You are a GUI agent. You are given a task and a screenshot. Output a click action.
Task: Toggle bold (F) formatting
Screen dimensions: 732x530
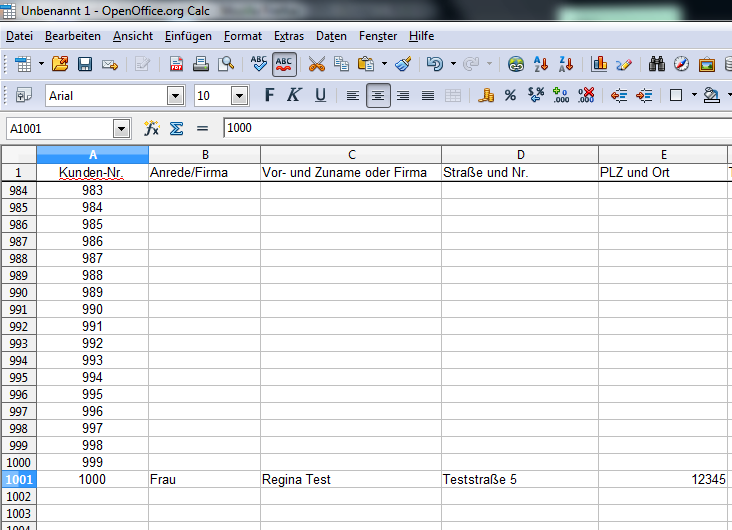pyautogui.click(x=269, y=95)
